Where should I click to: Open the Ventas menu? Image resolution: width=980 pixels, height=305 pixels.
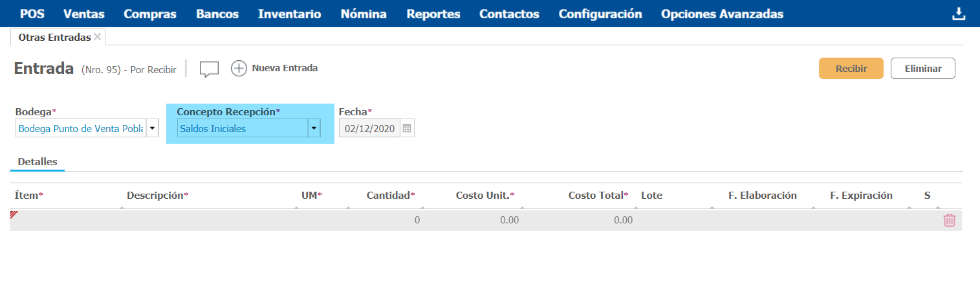point(84,14)
